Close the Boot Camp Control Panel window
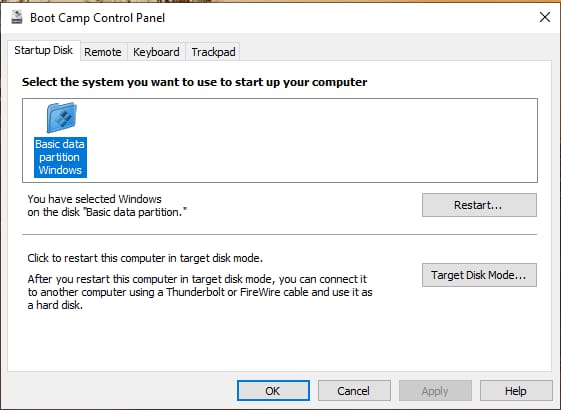 [545, 17]
